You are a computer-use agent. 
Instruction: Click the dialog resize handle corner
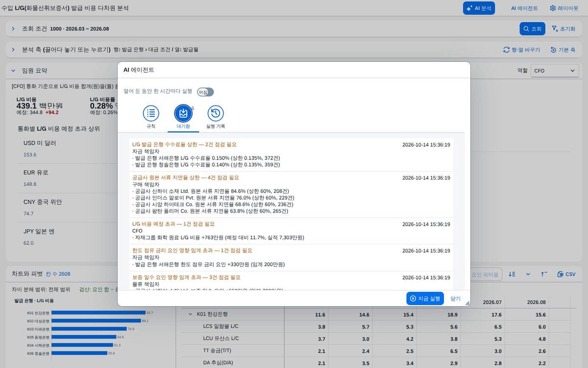coord(467,303)
